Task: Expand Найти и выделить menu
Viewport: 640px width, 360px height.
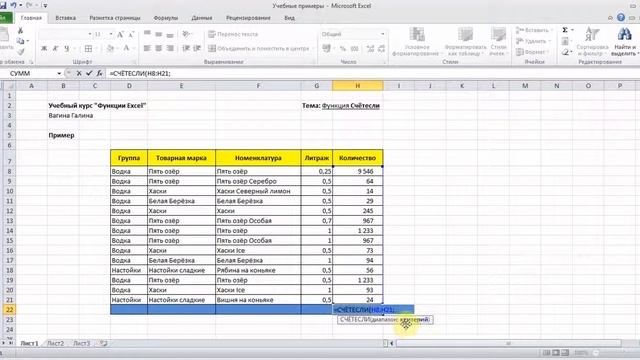Action: (625, 41)
